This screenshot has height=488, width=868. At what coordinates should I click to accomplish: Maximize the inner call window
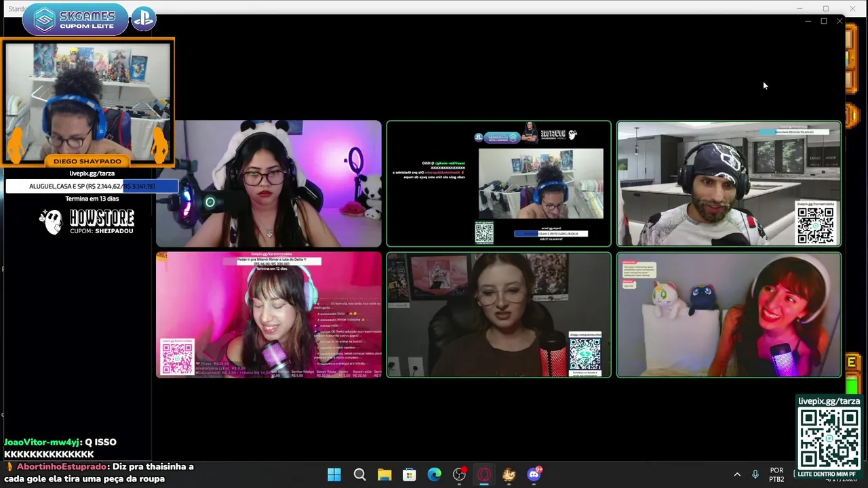click(x=824, y=22)
